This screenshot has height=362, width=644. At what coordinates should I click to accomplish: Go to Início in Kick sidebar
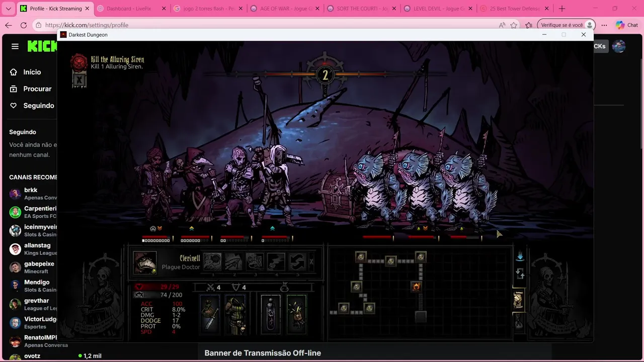click(x=32, y=72)
